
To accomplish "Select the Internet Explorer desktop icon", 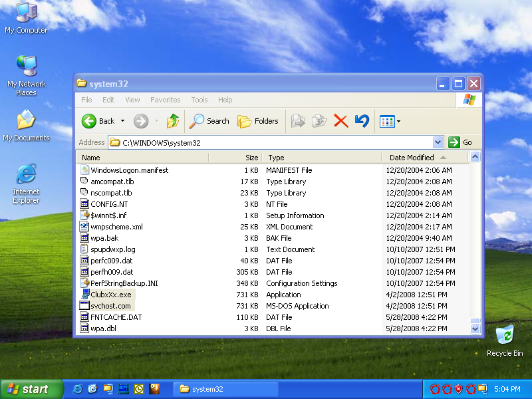I will (26, 184).
